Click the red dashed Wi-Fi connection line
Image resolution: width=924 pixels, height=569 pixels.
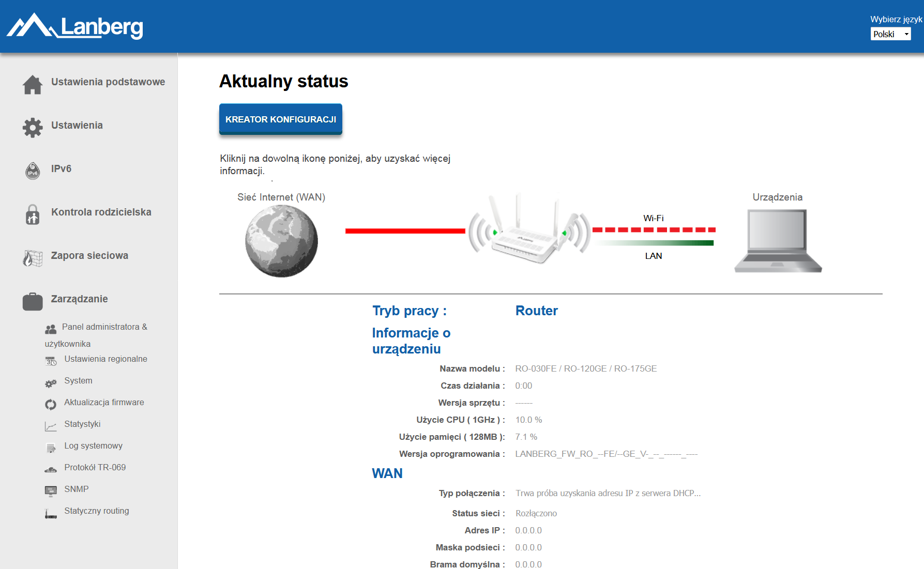coord(654,229)
